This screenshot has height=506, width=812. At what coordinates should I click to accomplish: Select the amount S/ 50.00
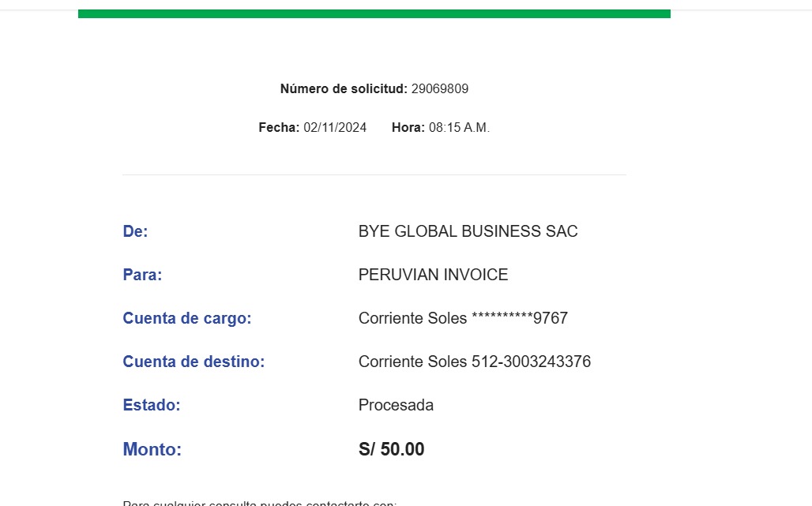(x=391, y=450)
